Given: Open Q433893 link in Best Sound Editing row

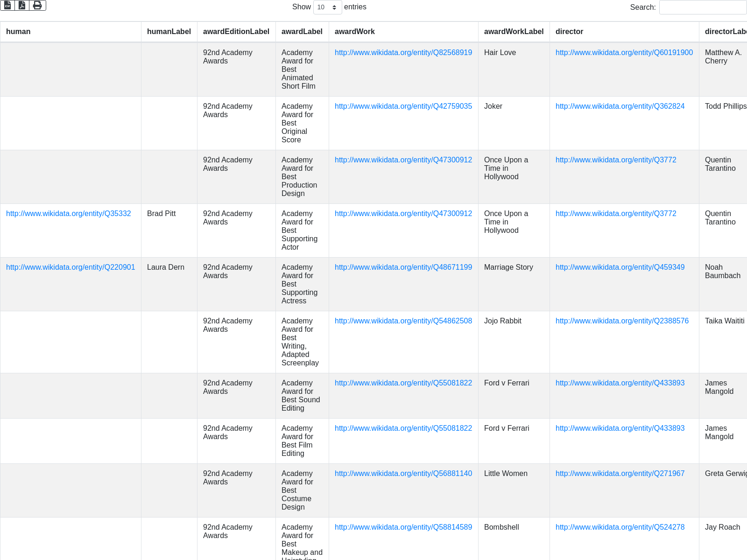Looking at the screenshot, I should (x=620, y=383).
